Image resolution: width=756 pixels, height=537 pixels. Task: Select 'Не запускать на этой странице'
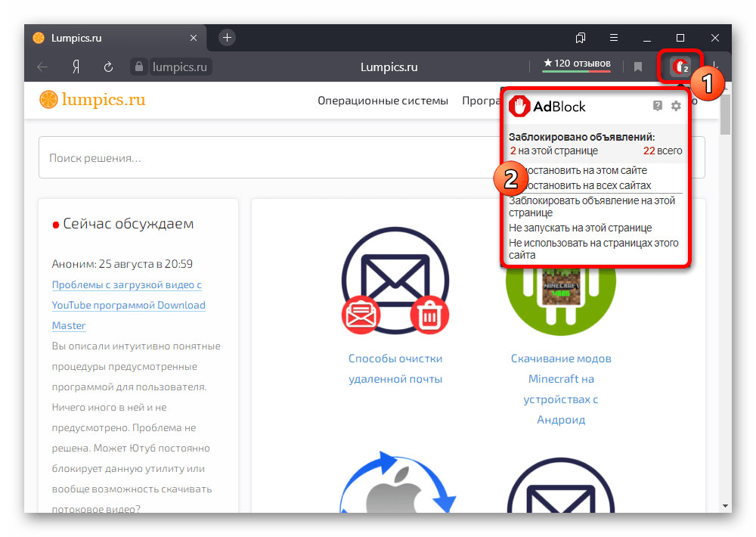pyautogui.click(x=580, y=228)
